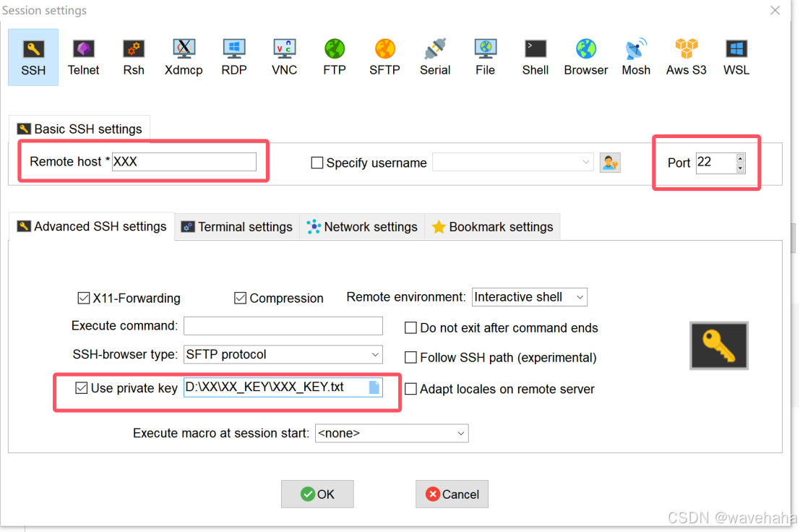The height and width of the screenshot is (532, 800).
Task: Click the Execute command text field
Action: click(x=283, y=325)
